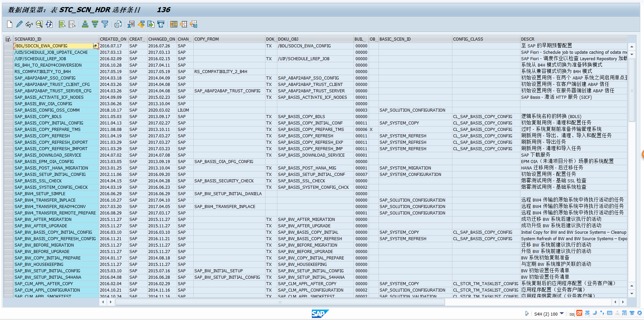Click the Sogou input method logo
The image size is (644, 320).
(579, 313)
